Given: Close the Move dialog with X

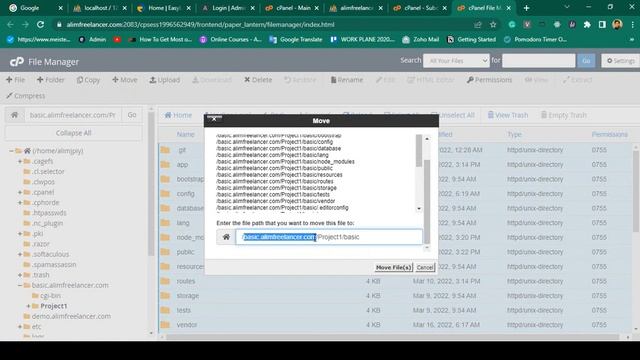Looking at the screenshot, I should click(214, 119).
